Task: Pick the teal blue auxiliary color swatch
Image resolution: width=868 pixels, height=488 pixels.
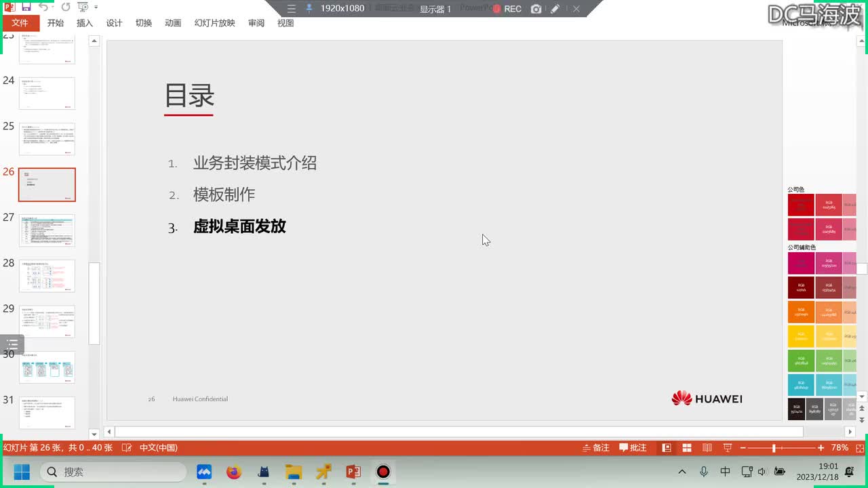Action: click(801, 385)
